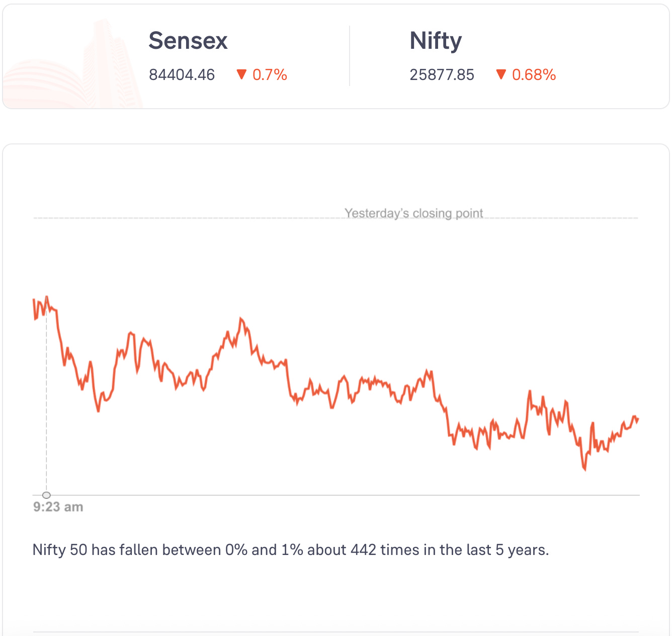Click the chart's lowest dip point
The image size is (672, 636).
click(584, 469)
